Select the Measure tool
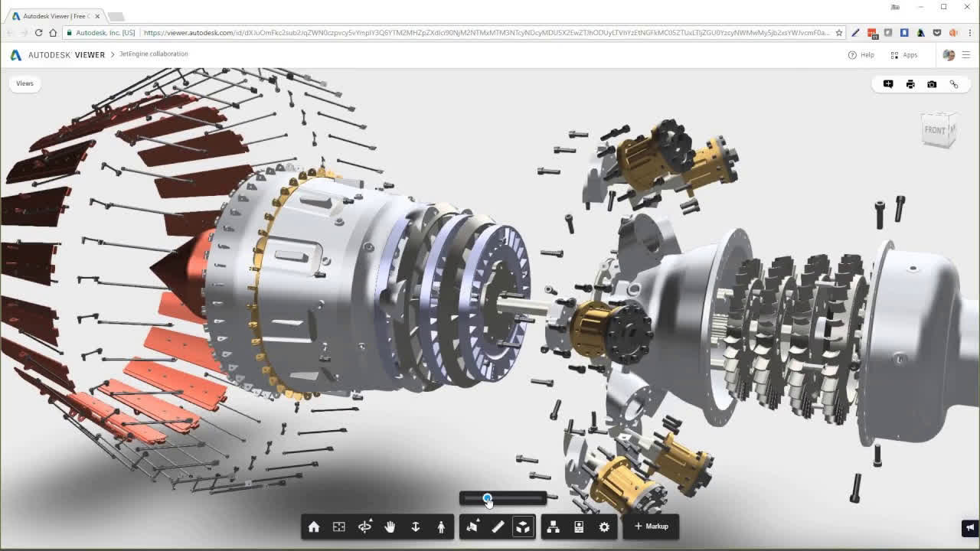 coord(498,527)
